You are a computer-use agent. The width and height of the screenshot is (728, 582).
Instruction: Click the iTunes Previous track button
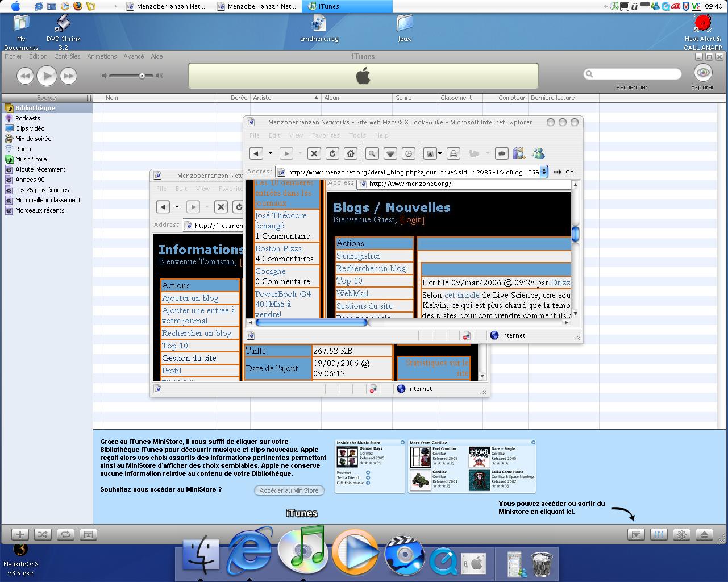tap(25, 75)
